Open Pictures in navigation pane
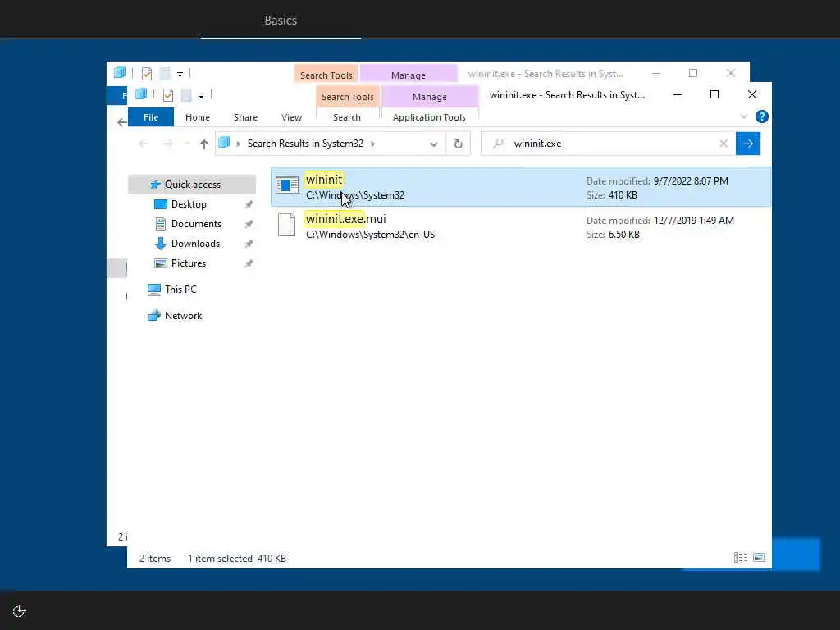 pos(188,263)
